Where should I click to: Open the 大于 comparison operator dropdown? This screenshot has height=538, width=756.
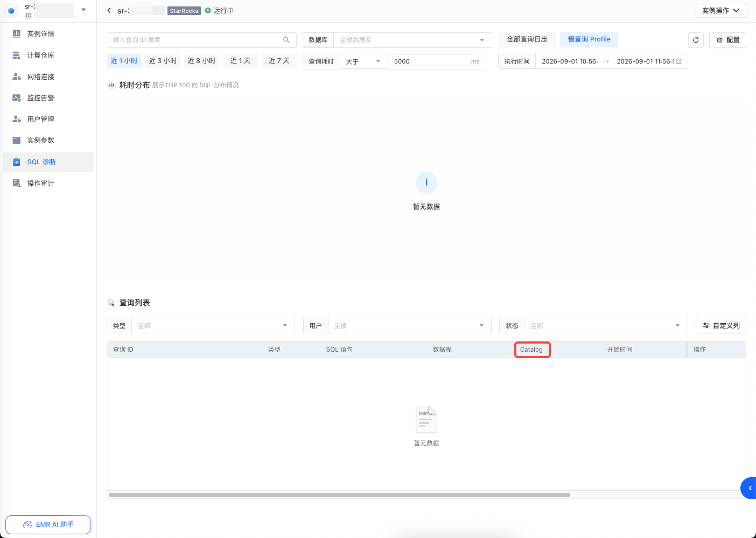coord(364,61)
